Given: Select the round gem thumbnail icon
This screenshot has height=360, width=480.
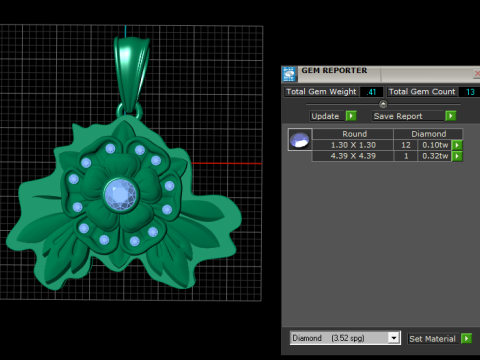Looking at the screenshot, I should 300,140.
